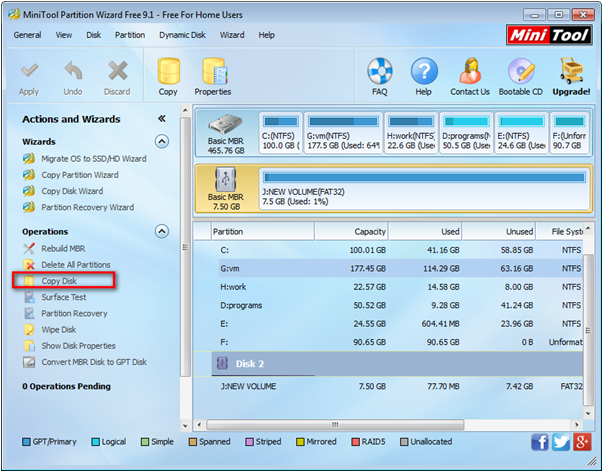The width and height of the screenshot is (602, 472).
Task: Sort by Partition column header
Action: tap(263, 232)
